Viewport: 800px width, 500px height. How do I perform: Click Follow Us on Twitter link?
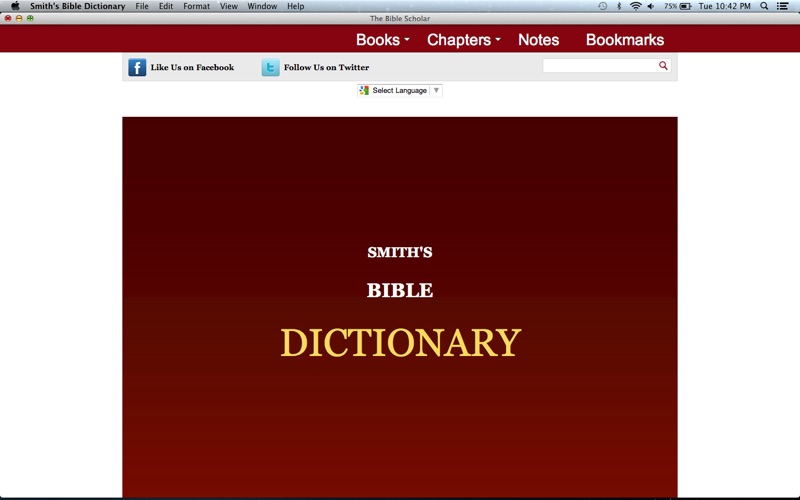(326, 67)
